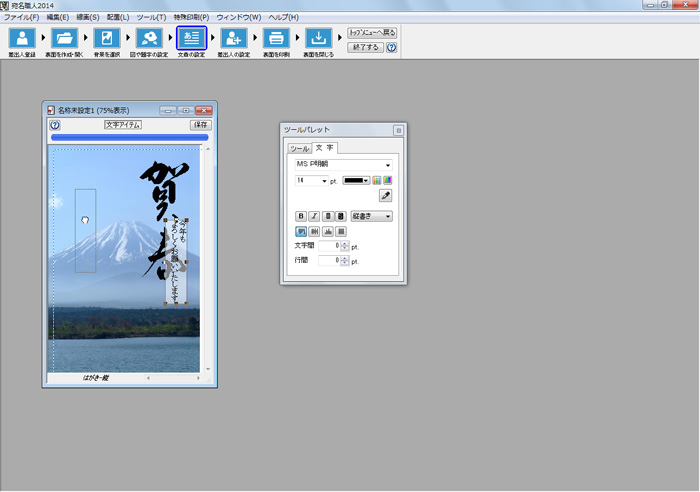Toggle bold text formatting
This screenshot has height=492, width=700.
[301, 216]
